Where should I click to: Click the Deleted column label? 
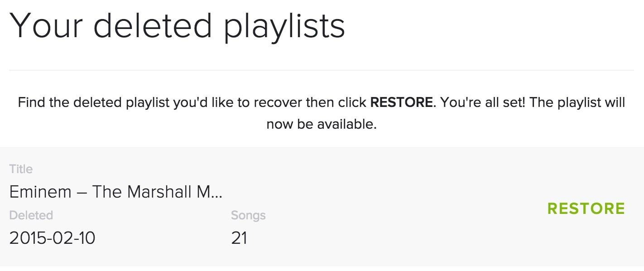[31, 215]
